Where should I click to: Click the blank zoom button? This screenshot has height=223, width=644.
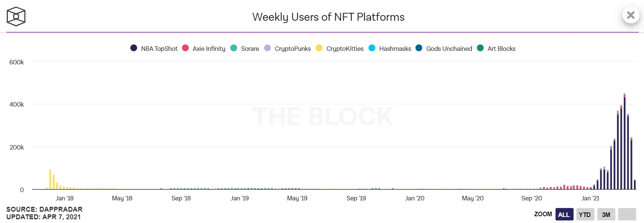(627, 214)
